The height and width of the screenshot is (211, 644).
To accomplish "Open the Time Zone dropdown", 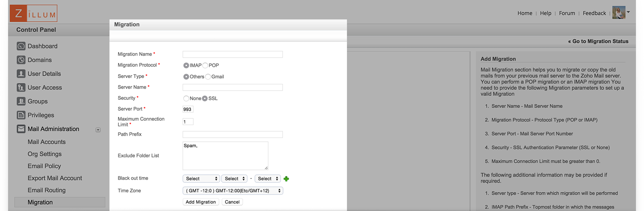I will tap(233, 191).
